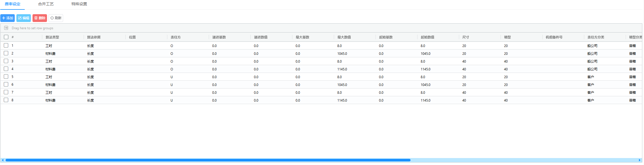
Task: Sort by the 算法类型 column header
Action: pyautogui.click(x=52, y=37)
